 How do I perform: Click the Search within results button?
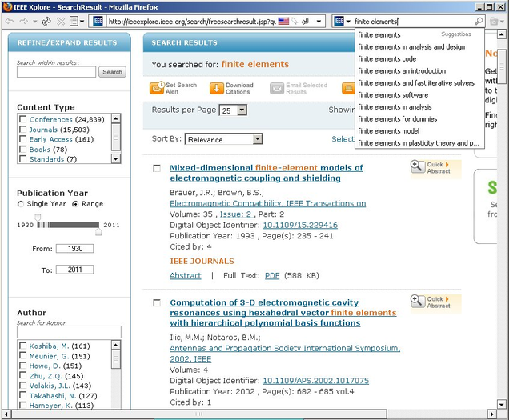[x=112, y=72]
